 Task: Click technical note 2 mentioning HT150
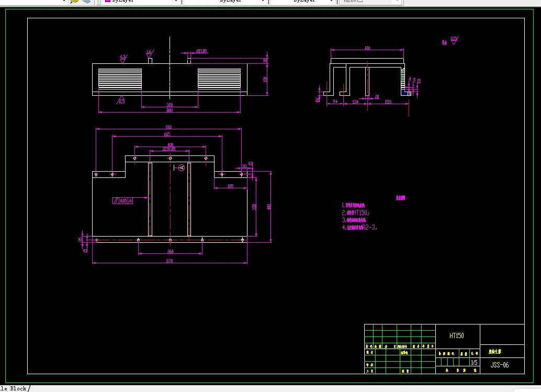pyautogui.click(x=356, y=213)
